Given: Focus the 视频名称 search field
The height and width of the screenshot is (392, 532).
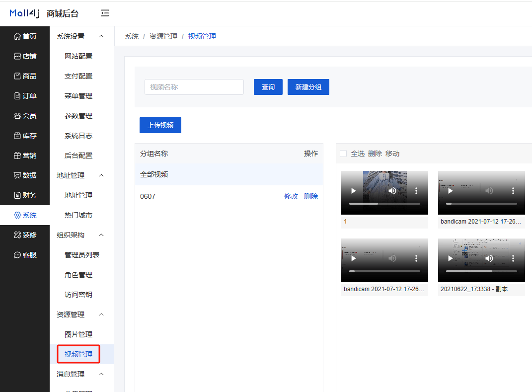Looking at the screenshot, I should [194, 87].
